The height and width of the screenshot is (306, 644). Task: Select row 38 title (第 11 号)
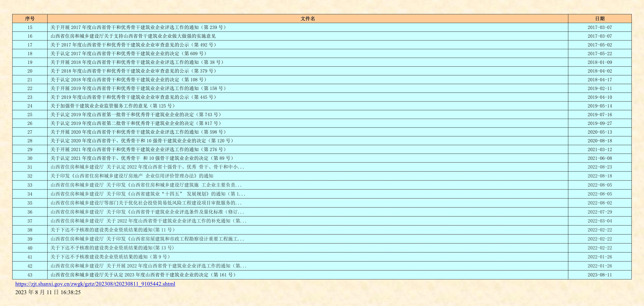click(113, 230)
